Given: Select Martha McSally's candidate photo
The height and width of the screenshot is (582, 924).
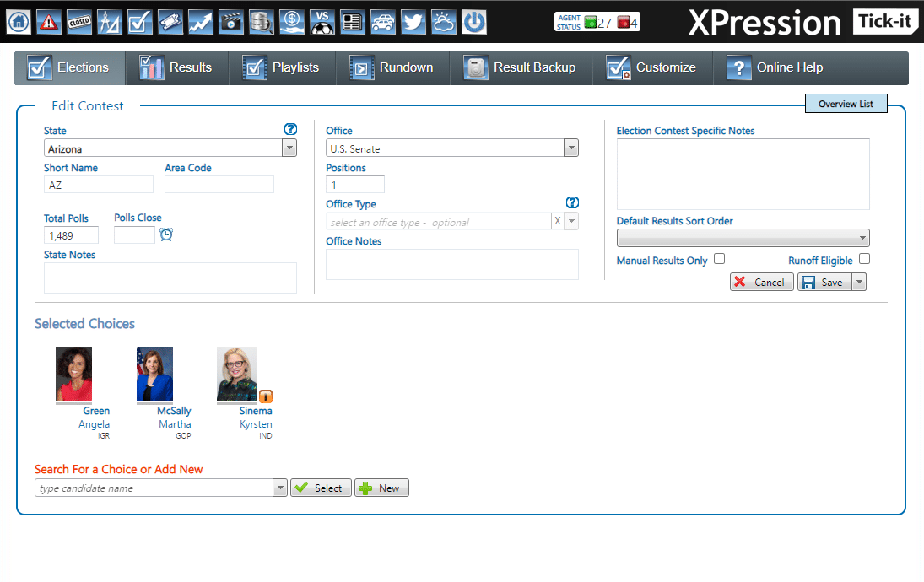Looking at the screenshot, I should coord(154,374).
